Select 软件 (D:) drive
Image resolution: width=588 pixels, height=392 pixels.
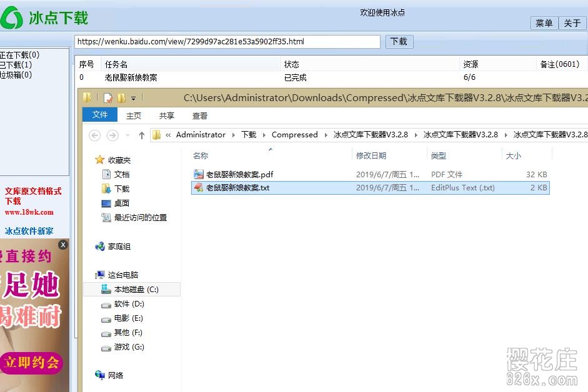[x=129, y=303]
